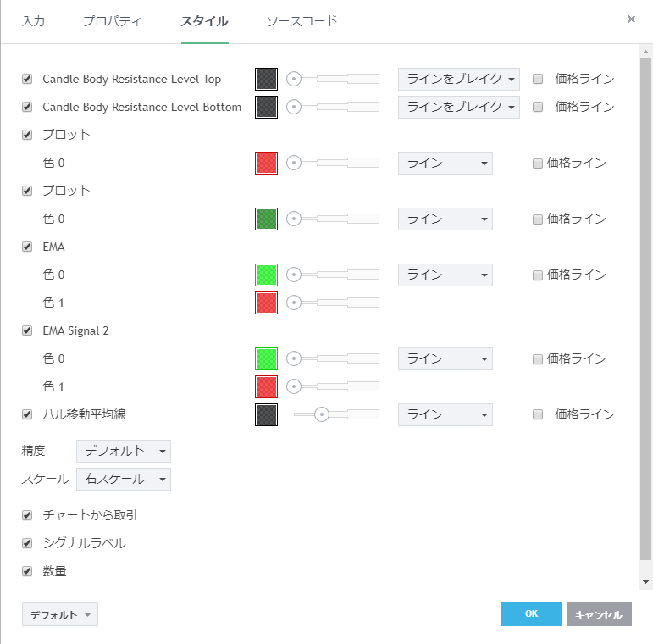Open the プロパティ tab

click(x=112, y=21)
